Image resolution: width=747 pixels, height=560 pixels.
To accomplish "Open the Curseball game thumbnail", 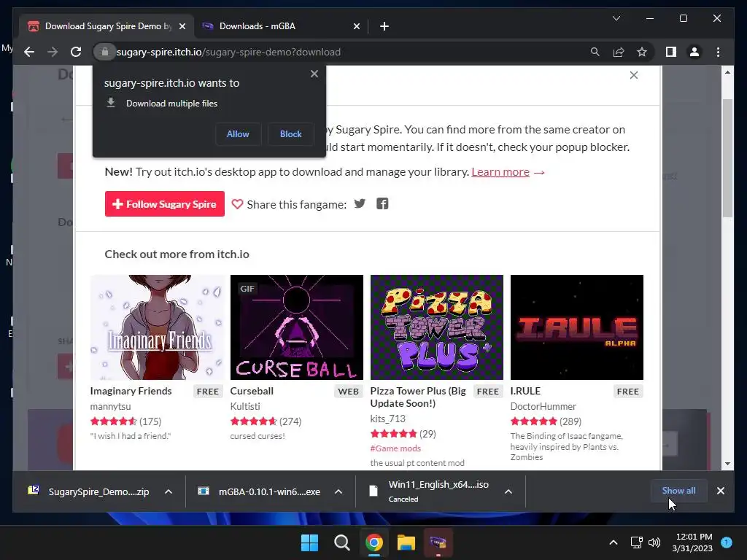I will tap(296, 327).
